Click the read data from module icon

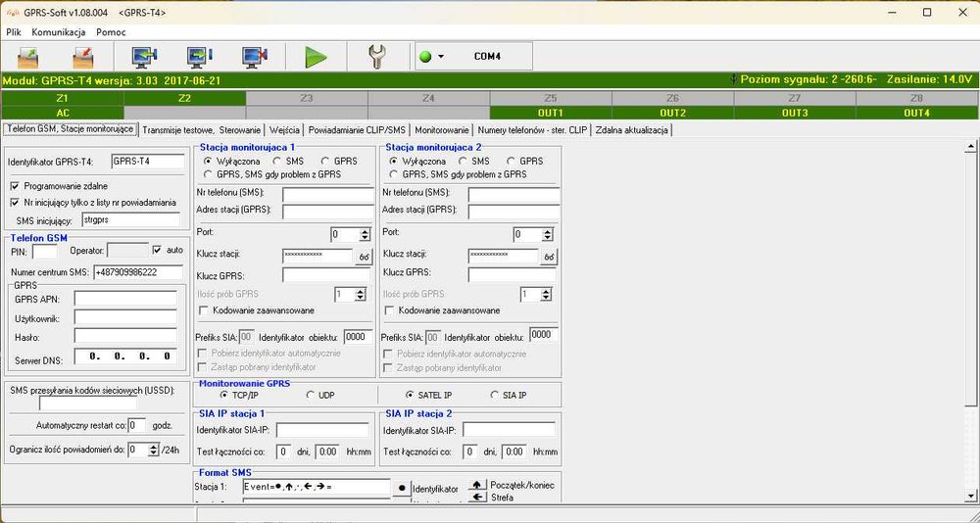click(144, 57)
